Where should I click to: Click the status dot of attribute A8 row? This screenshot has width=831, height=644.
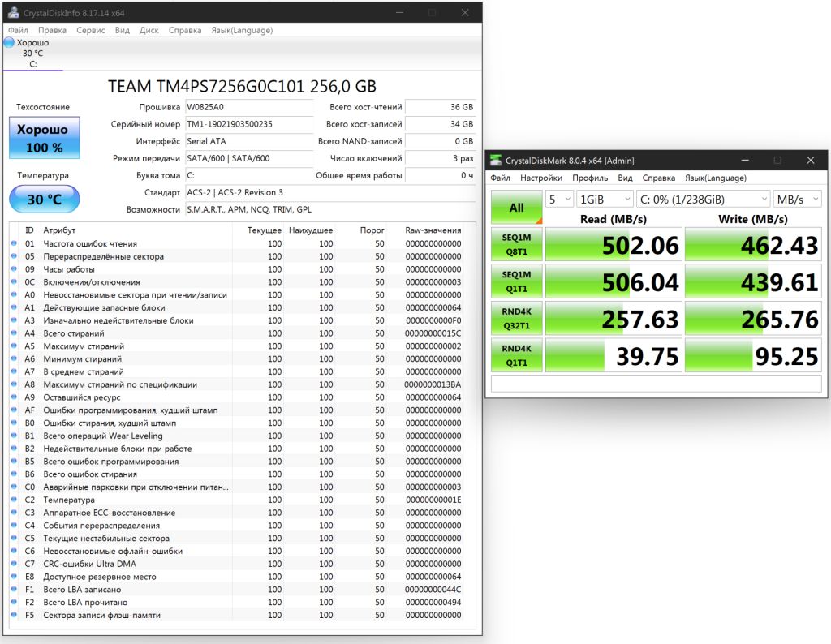[x=14, y=384]
